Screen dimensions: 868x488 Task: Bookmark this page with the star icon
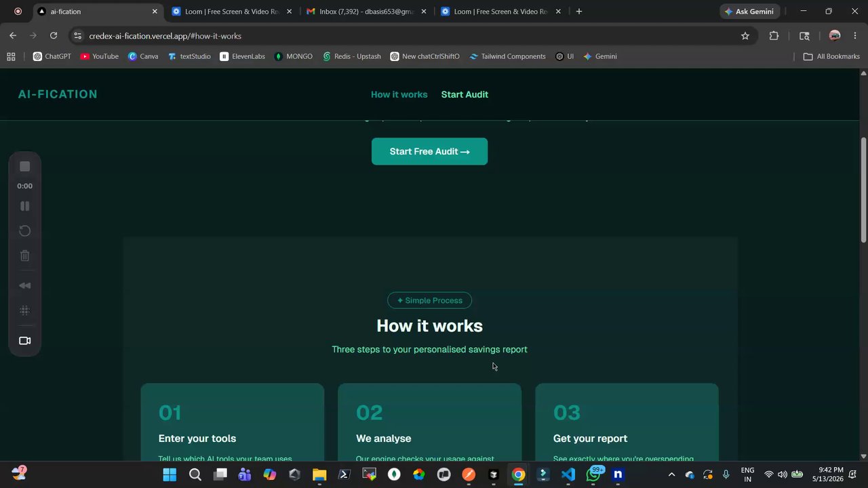(745, 36)
